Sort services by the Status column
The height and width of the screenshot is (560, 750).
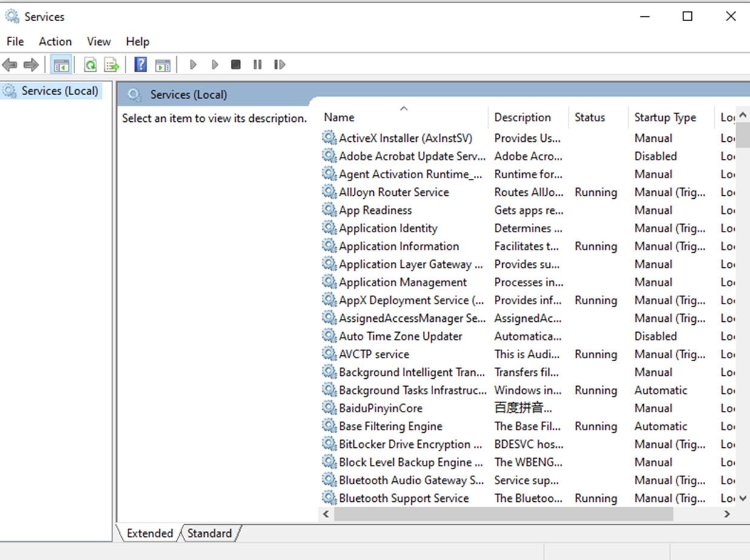click(589, 117)
